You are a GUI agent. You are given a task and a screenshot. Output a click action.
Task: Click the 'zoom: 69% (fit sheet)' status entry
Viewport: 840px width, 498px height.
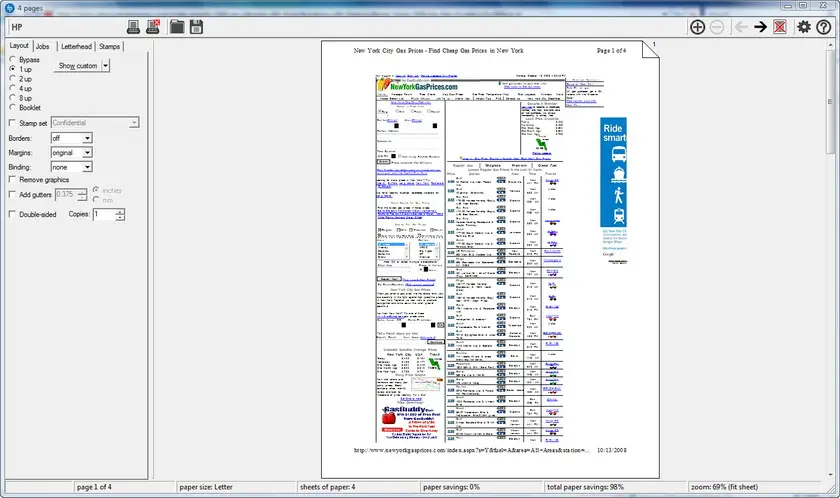pos(724,487)
